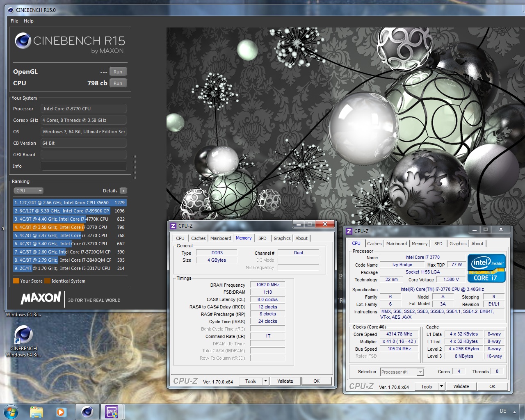The height and width of the screenshot is (420, 525).
Task: Click the Tools button in the CPU window
Action: pyautogui.click(x=427, y=386)
